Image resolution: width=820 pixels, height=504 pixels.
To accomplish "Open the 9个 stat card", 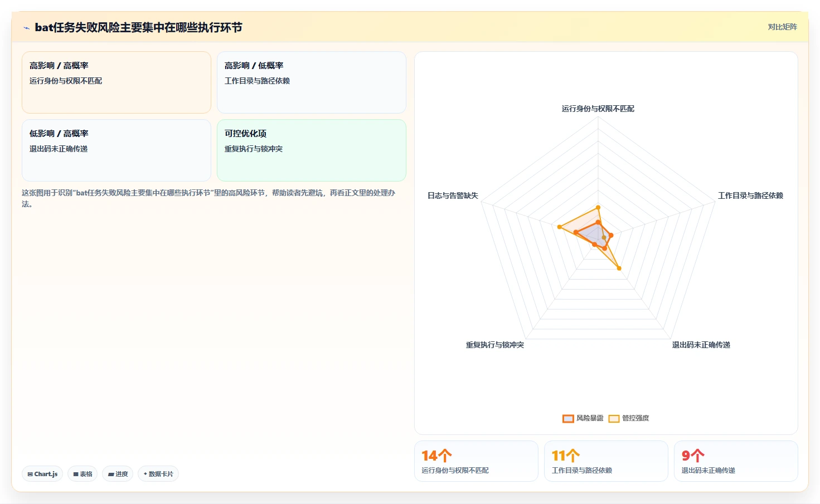I will tap(736, 461).
